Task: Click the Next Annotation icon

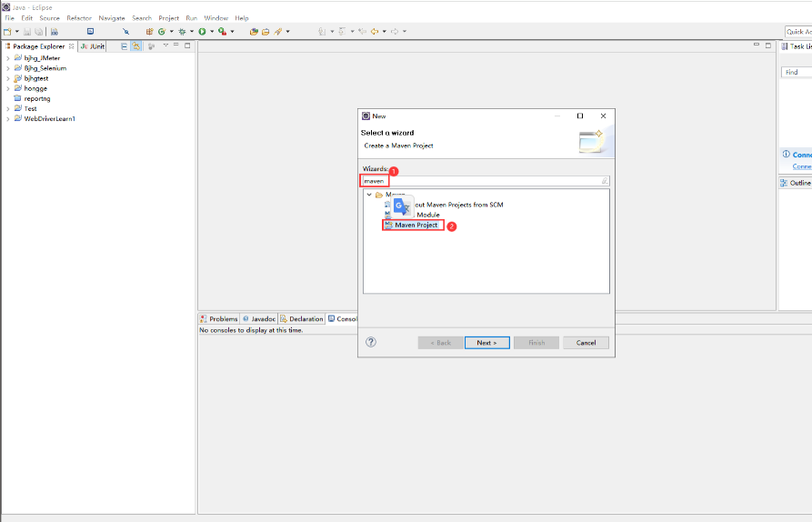Action: (322, 32)
